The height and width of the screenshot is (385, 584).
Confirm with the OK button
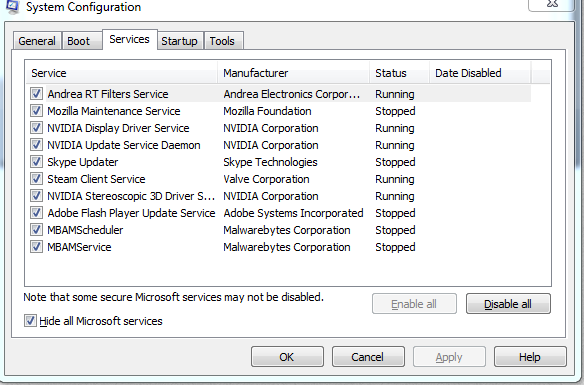pyautogui.click(x=287, y=357)
